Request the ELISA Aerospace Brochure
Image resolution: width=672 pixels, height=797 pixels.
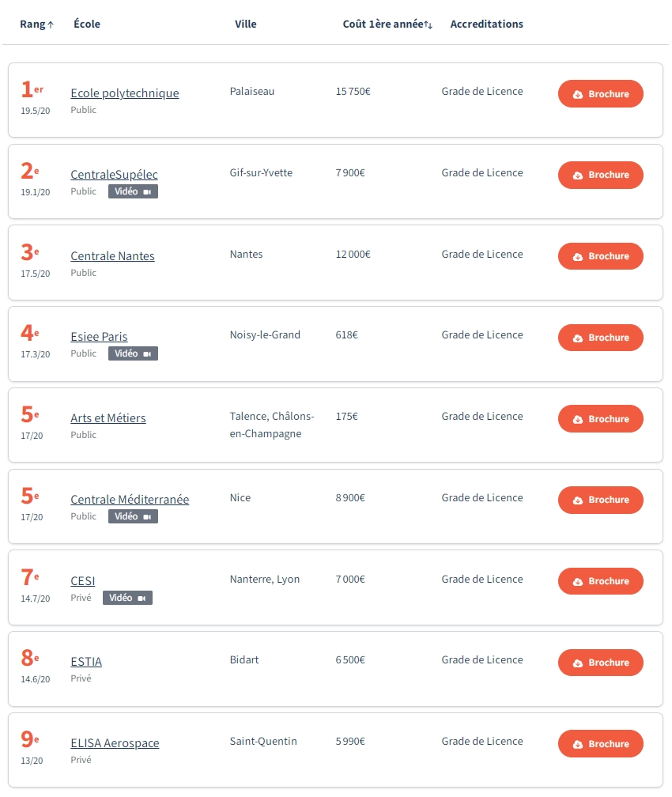[x=601, y=743]
